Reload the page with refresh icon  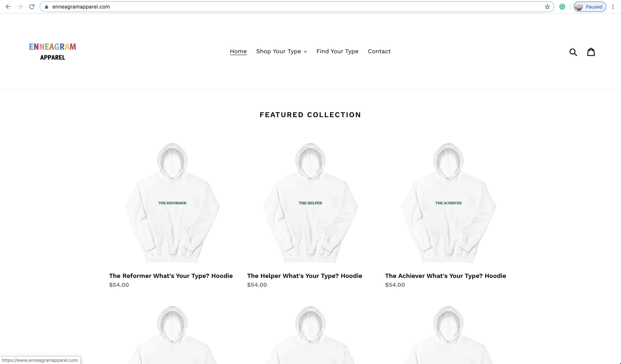point(32,7)
